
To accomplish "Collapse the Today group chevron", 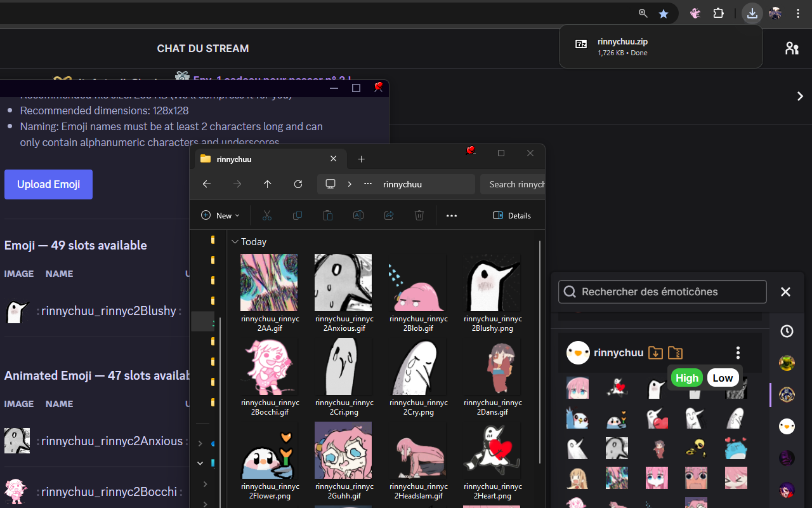I will (x=235, y=242).
